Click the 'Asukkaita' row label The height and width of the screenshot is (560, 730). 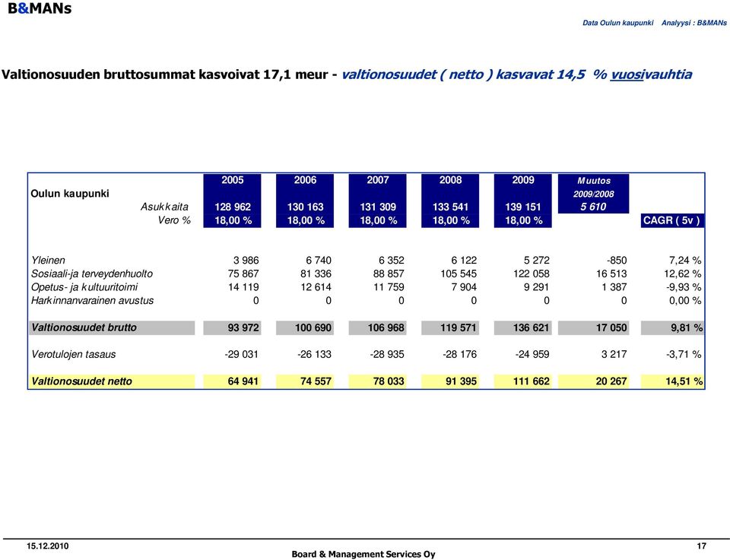164,207
